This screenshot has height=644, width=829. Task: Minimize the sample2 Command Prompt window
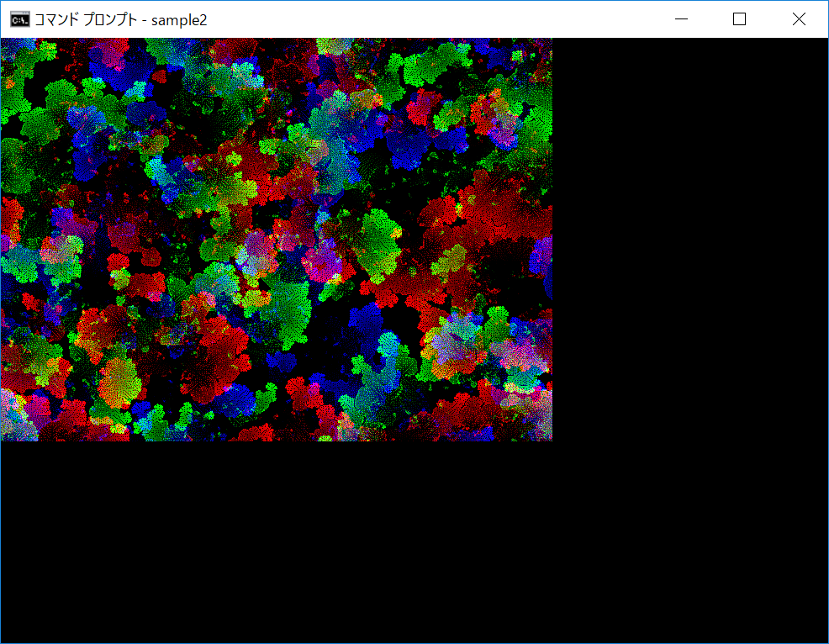pos(681,19)
